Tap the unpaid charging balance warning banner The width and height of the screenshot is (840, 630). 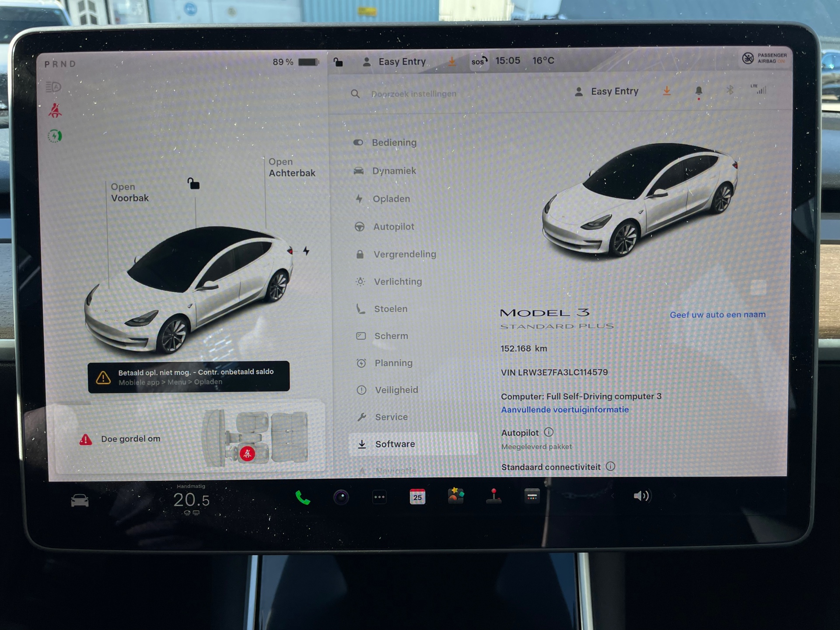pos(189,377)
